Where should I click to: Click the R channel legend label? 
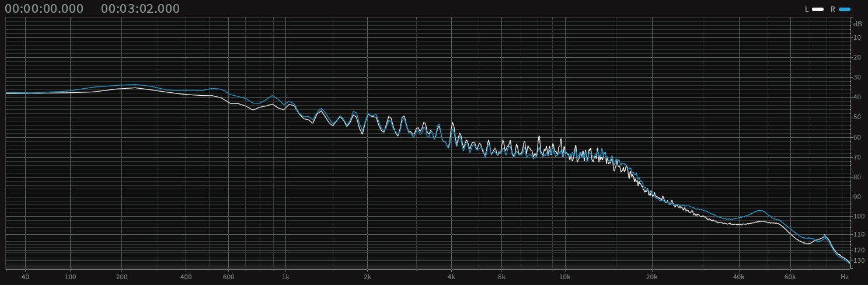(x=833, y=9)
